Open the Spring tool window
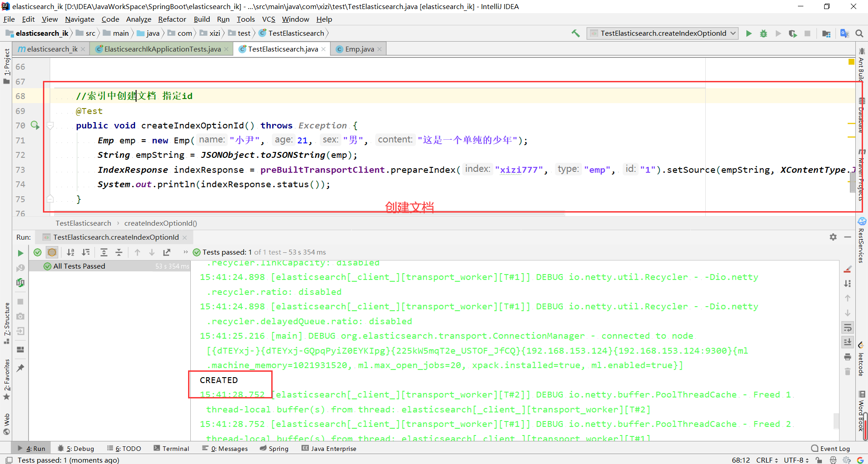 (274, 449)
